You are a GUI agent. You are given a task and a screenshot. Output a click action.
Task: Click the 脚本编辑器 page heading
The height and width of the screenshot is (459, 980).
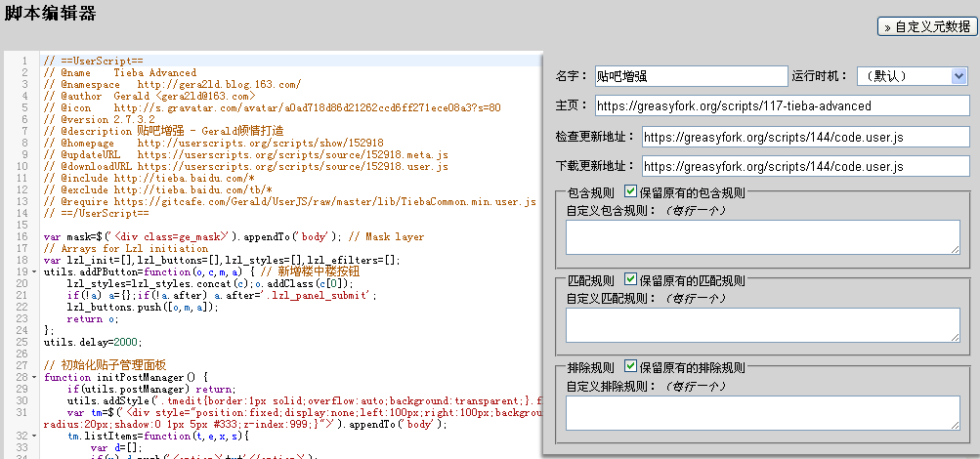[50, 14]
